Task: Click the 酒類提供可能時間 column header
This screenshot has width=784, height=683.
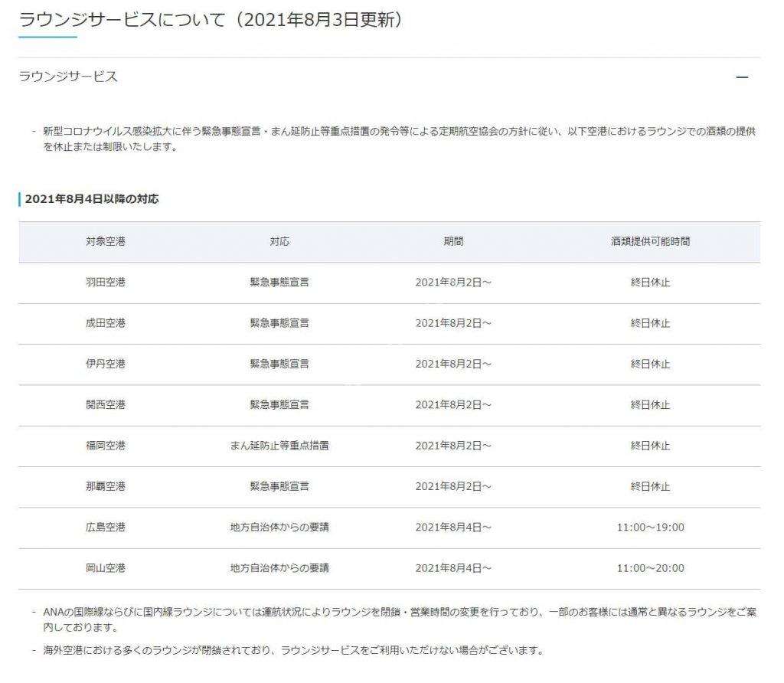Action: [x=650, y=241]
